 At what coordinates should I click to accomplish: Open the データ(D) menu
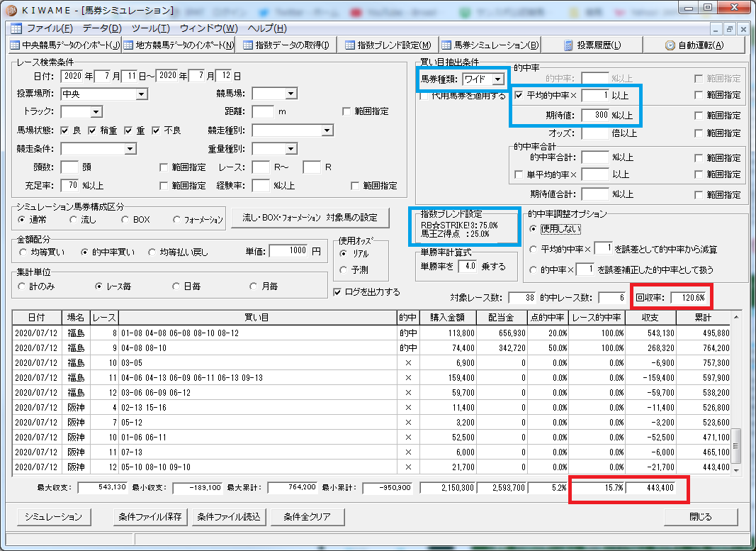[102, 28]
